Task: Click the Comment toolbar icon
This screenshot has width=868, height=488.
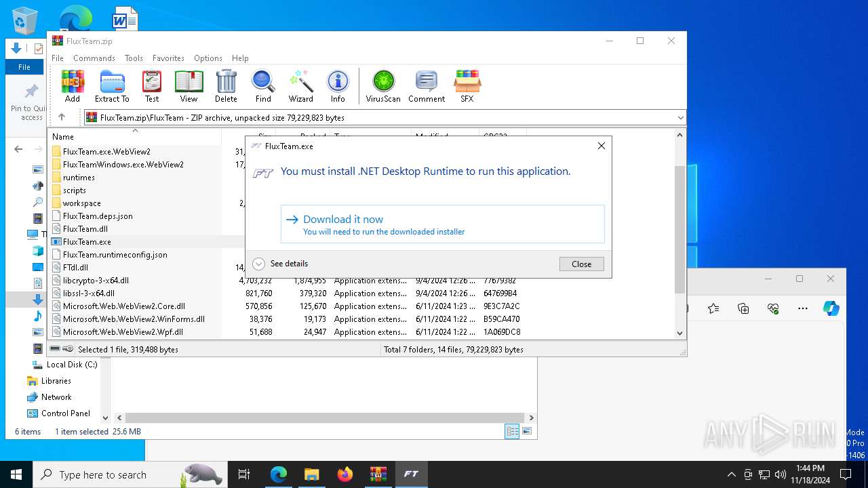Action: click(427, 86)
